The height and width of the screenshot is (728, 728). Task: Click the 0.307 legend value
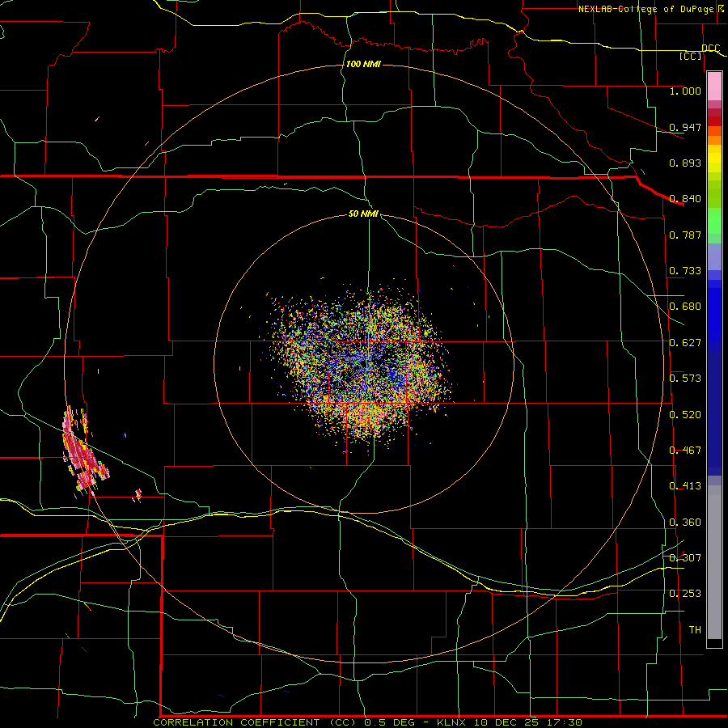685,557
